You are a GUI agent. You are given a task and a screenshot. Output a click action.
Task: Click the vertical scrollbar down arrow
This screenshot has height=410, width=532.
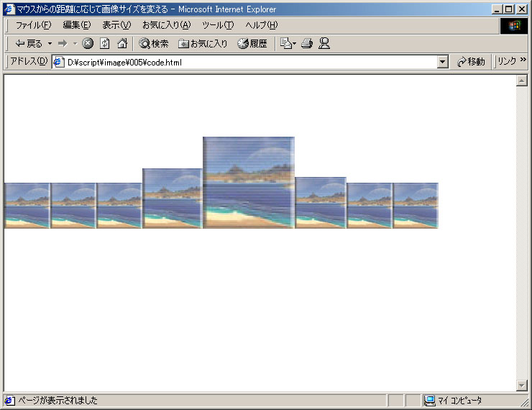tap(521, 386)
